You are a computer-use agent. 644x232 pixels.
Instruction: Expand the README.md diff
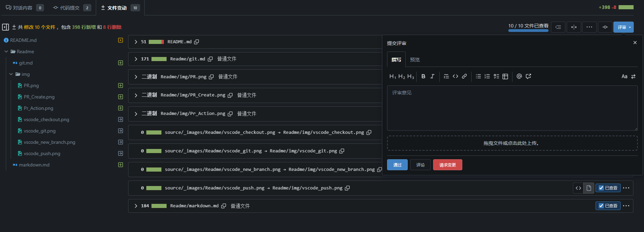click(x=136, y=42)
